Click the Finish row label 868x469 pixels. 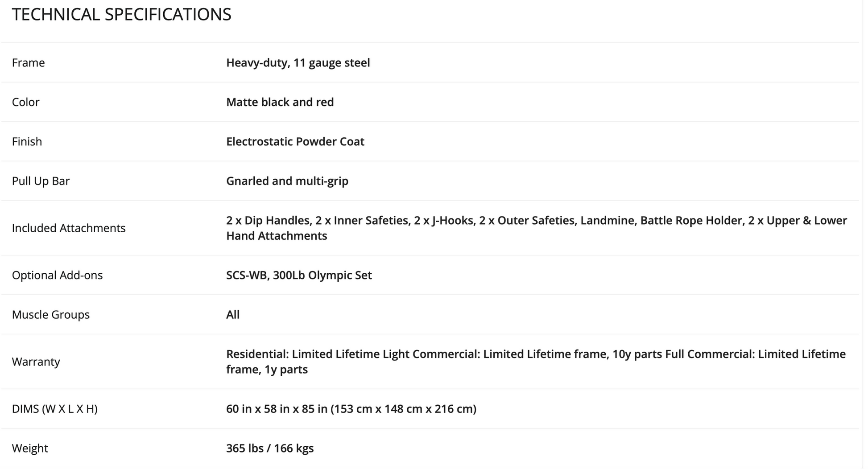point(27,142)
